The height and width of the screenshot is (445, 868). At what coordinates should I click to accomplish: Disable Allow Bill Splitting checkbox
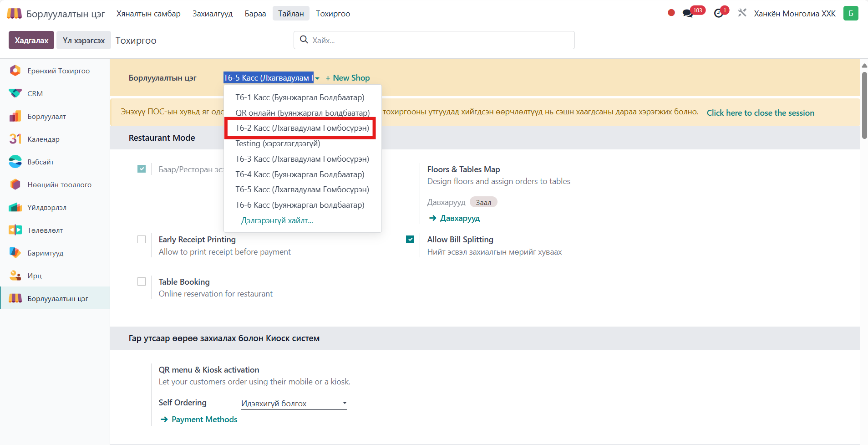click(x=410, y=240)
